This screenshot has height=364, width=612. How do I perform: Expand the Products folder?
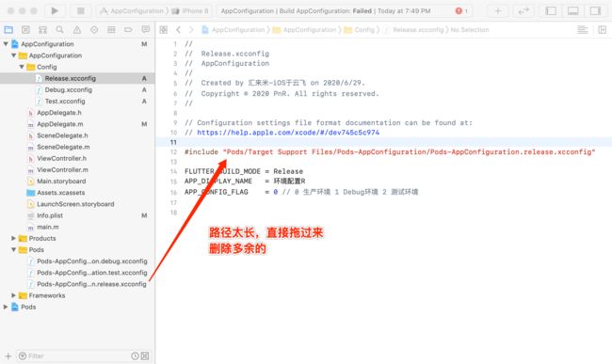coord(14,238)
